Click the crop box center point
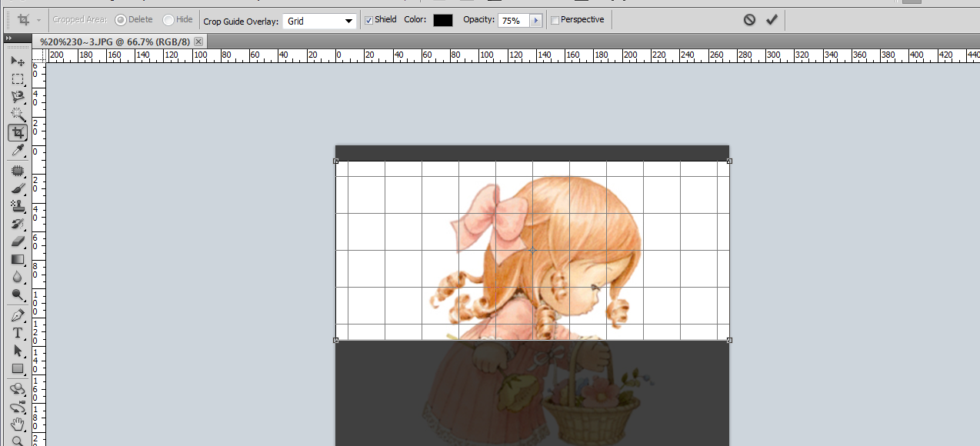 [532, 251]
